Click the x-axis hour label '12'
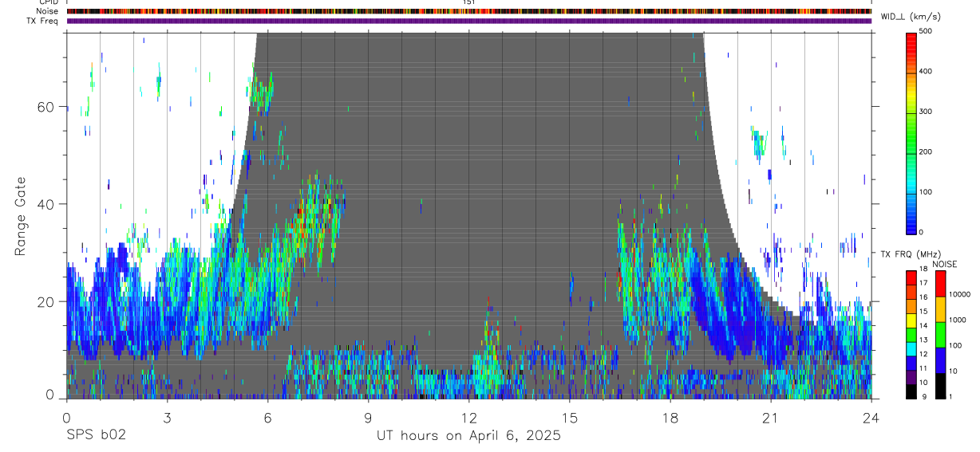The image size is (980, 452). point(469,418)
